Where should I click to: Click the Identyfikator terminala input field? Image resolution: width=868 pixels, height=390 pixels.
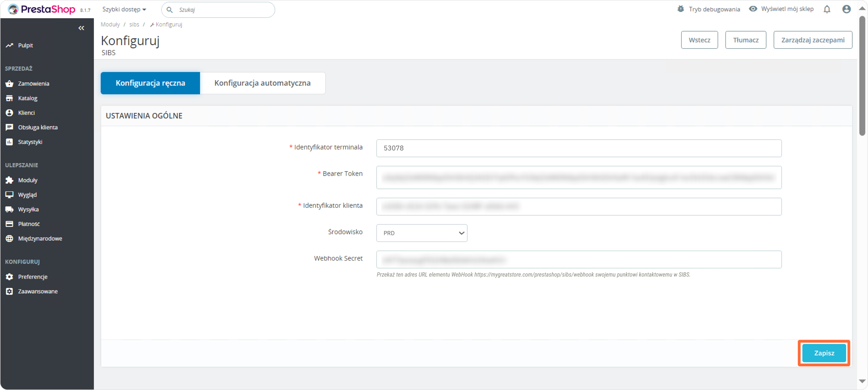pyautogui.click(x=578, y=148)
